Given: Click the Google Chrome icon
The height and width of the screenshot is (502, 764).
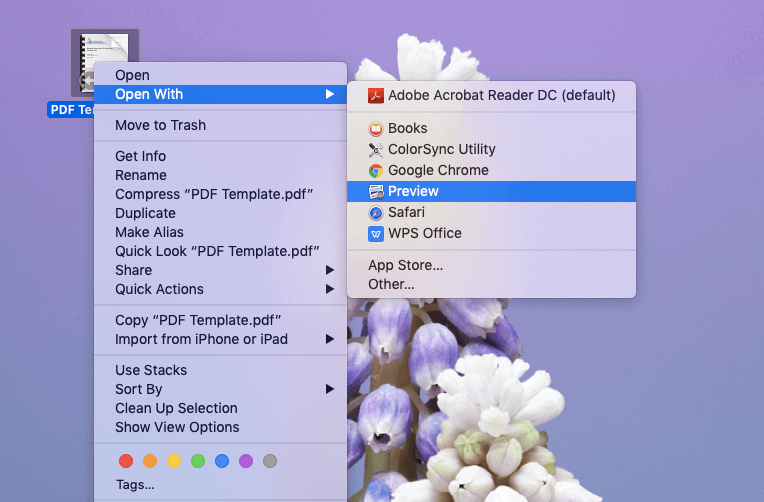Looking at the screenshot, I should 376,171.
